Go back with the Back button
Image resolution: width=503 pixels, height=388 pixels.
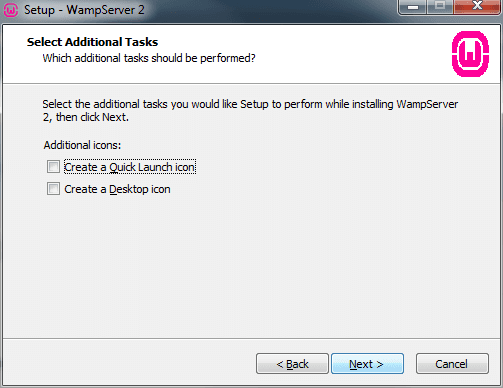292,364
